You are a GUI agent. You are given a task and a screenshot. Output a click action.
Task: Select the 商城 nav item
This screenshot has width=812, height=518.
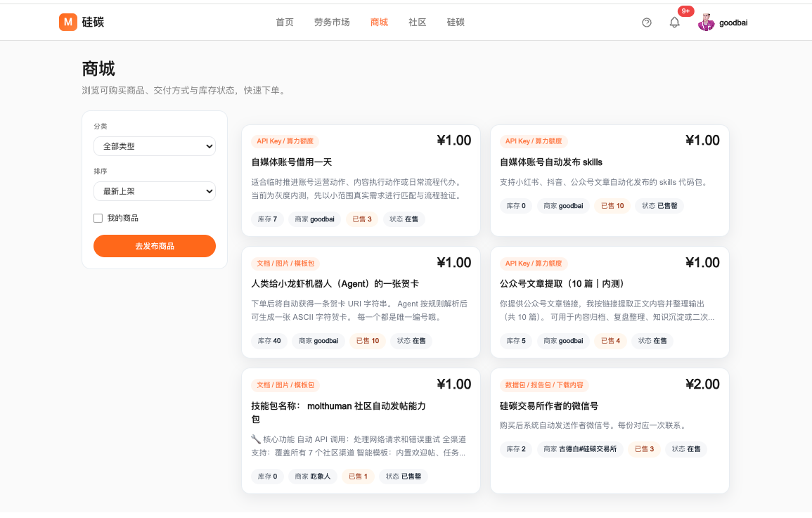click(379, 22)
